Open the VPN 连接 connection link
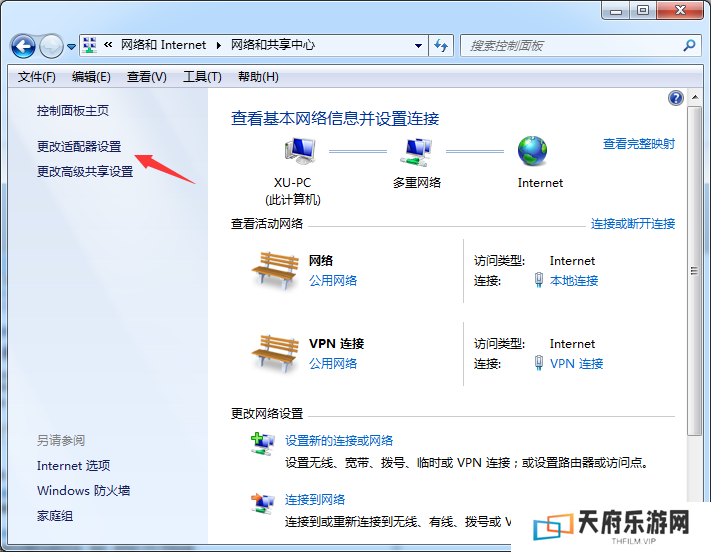Image resolution: width=711 pixels, height=552 pixels. [x=576, y=364]
